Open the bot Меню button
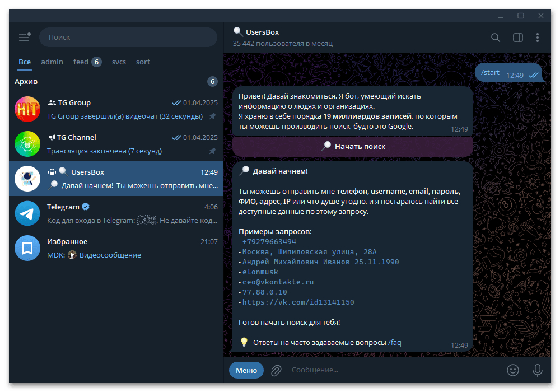 click(246, 370)
